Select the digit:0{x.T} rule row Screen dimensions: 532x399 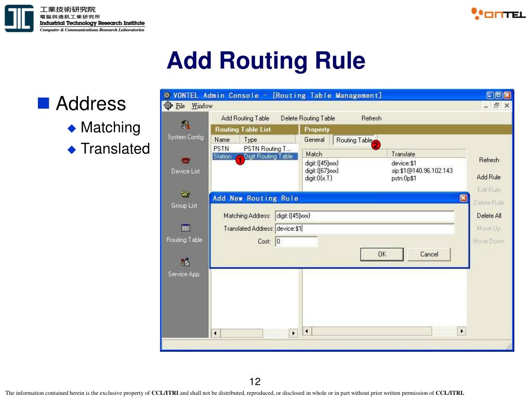[383, 178]
